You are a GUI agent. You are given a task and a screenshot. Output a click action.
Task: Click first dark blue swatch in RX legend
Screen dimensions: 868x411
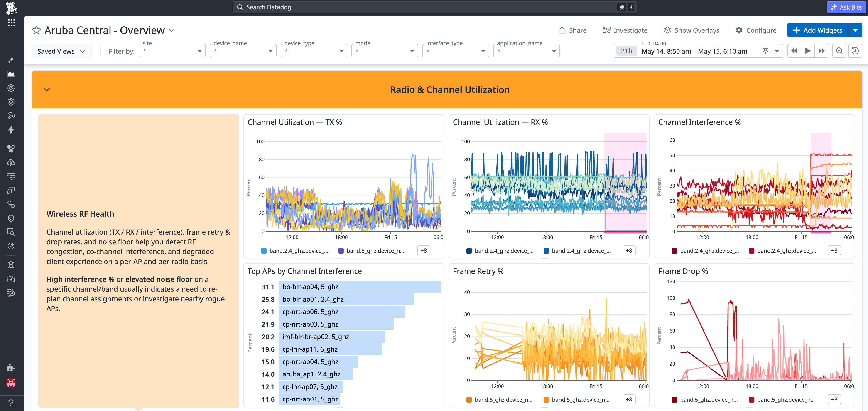(x=469, y=251)
